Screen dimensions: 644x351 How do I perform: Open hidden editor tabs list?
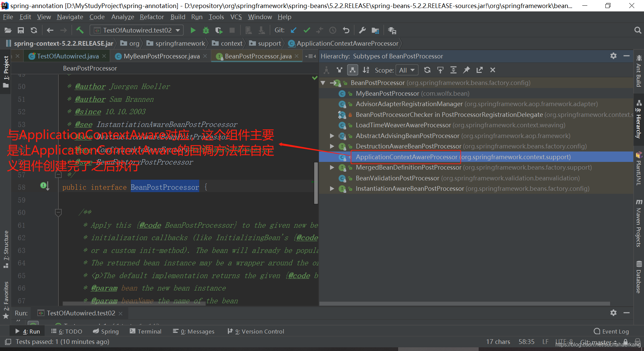(x=311, y=56)
